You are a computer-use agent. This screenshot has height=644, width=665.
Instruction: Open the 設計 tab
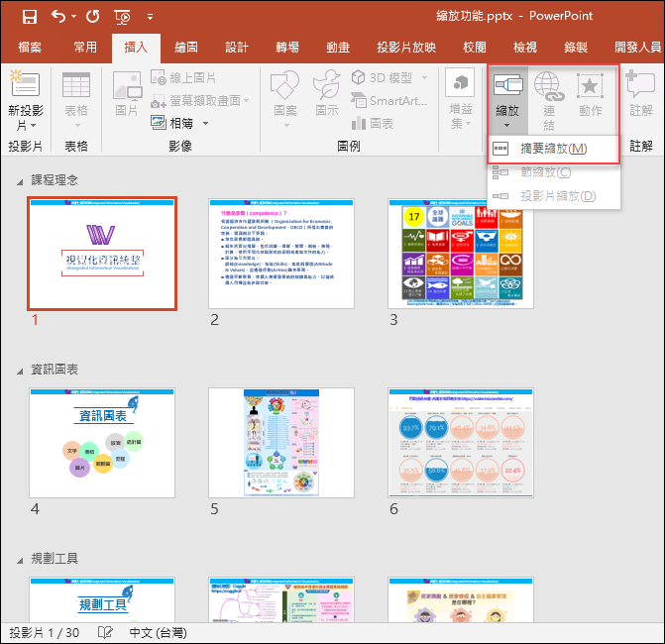coord(237,47)
